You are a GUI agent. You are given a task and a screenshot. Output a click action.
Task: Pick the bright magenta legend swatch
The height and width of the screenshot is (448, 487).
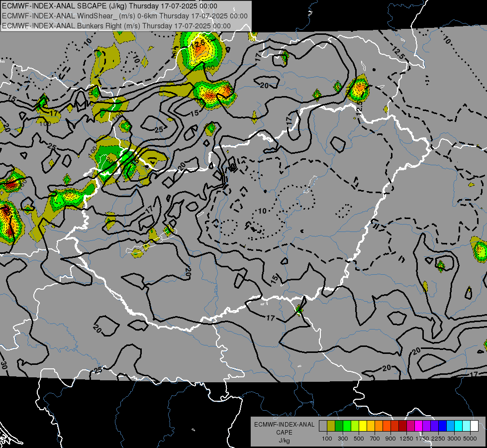coord(419,426)
